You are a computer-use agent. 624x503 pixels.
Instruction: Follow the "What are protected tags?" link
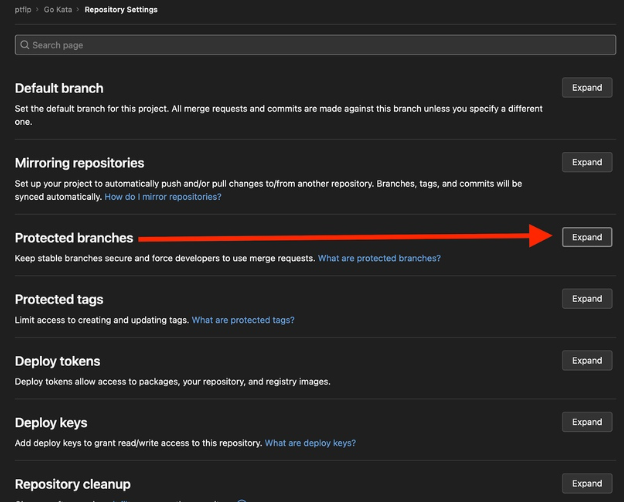click(x=243, y=320)
